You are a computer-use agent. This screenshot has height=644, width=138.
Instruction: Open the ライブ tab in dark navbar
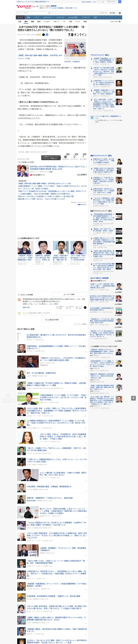pos(37,17)
